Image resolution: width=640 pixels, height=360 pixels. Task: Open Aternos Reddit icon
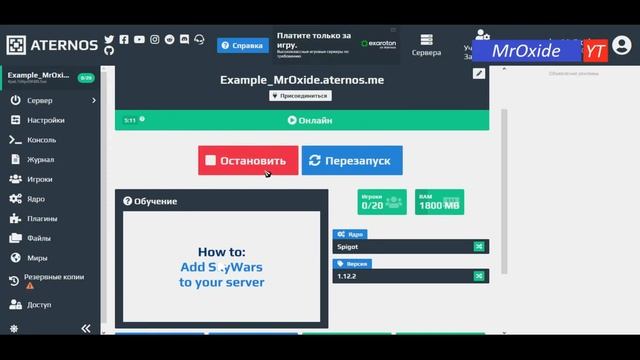pyautogui.click(x=169, y=39)
